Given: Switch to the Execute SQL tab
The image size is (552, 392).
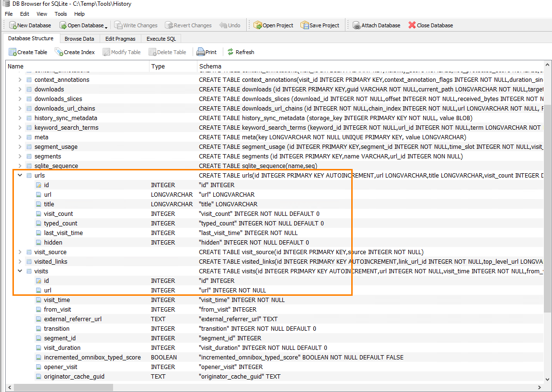Looking at the screenshot, I should point(161,39).
